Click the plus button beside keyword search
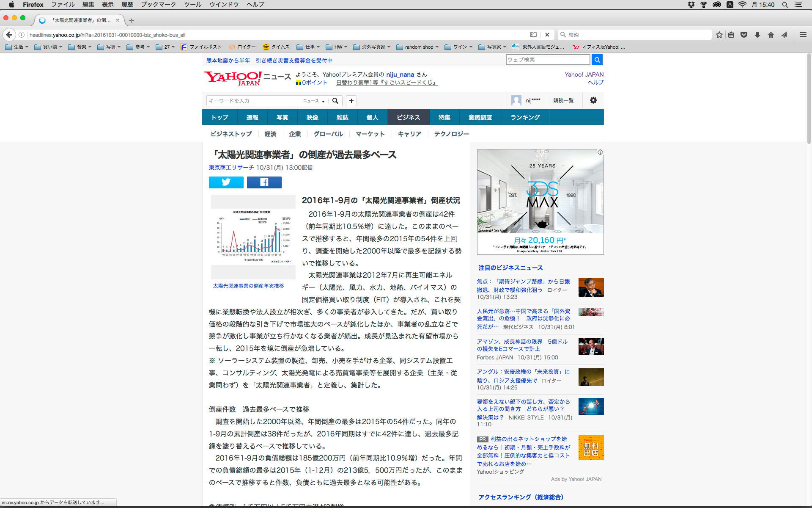 pyautogui.click(x=351, y=101)
